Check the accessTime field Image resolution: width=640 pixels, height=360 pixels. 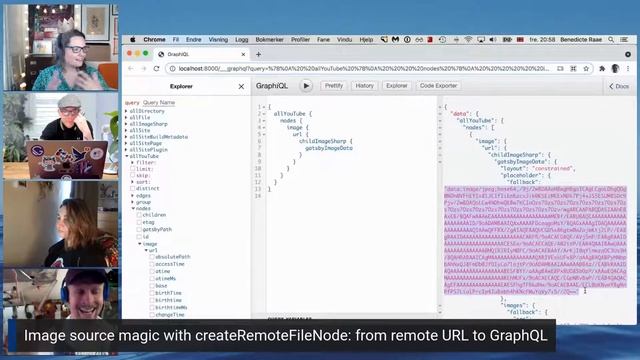152,264
